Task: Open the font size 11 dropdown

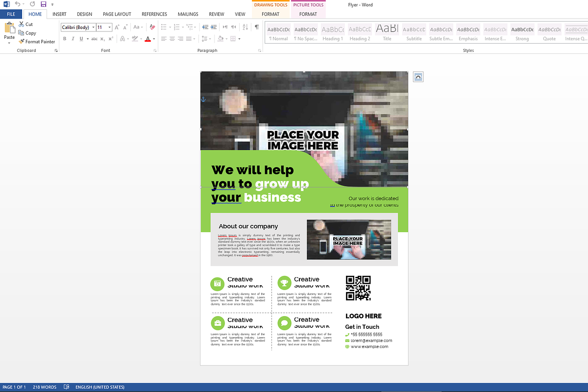Action: 109,27
